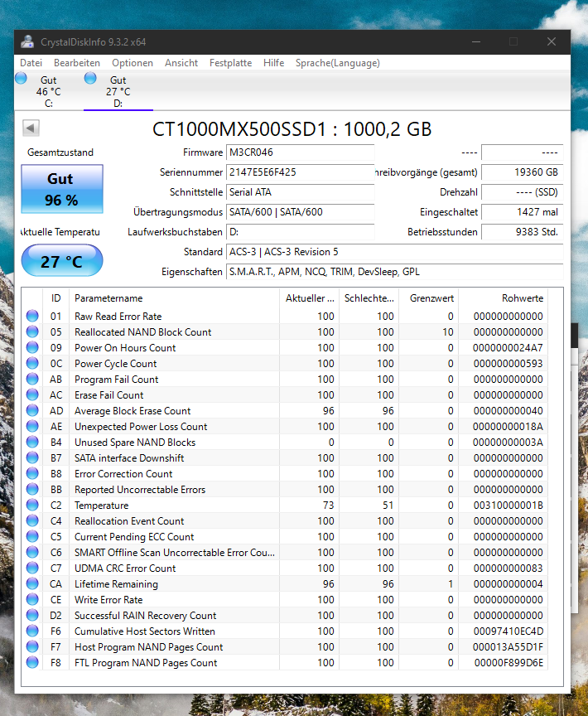
Task: Click status orb of Unused Spare NAND Blocks
Action: [32, 442]
